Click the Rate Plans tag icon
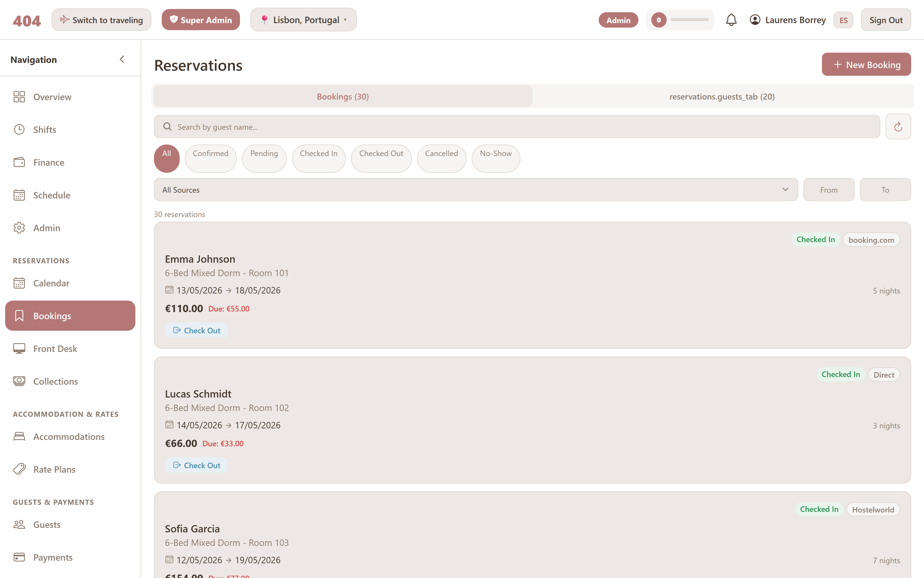Viewport: 924px width, 578px height. [x=19, y=469]
